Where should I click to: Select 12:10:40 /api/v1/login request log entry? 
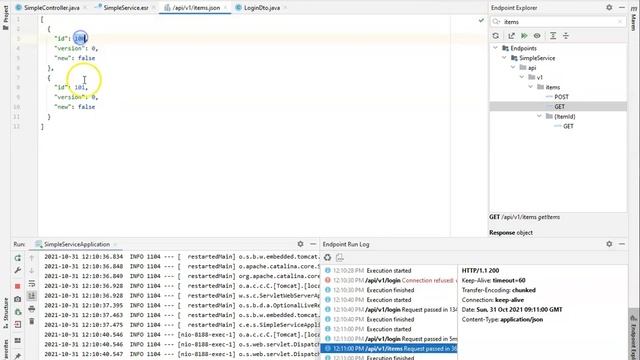tap(389, 310)
